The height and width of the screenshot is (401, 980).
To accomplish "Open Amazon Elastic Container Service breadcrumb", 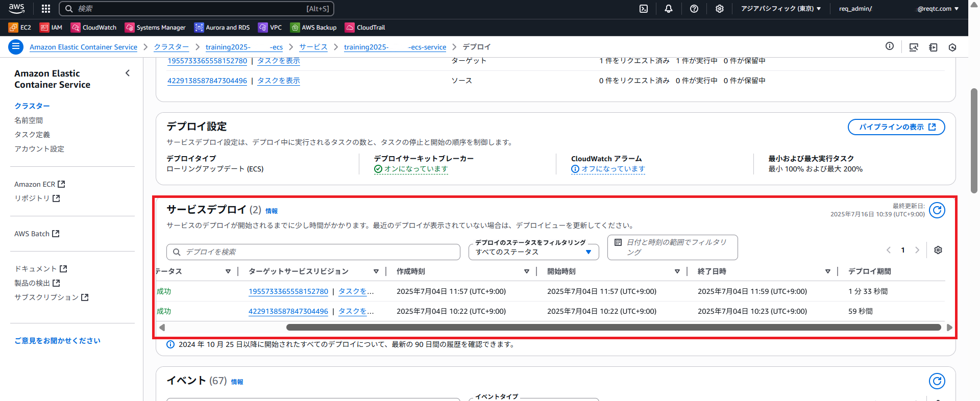I will pos(83,47).
